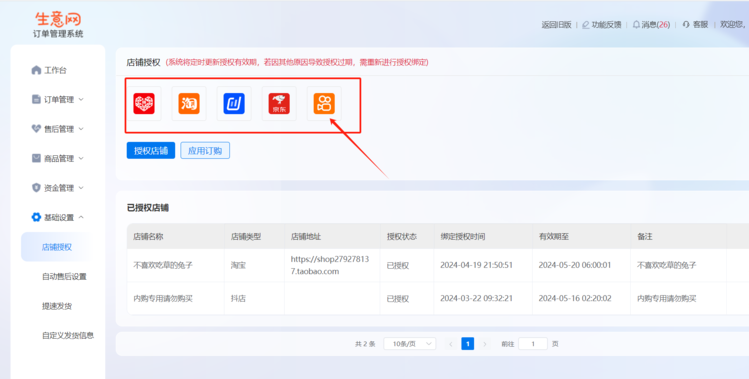Click the 订单管理 document icon

click(36, 99)
